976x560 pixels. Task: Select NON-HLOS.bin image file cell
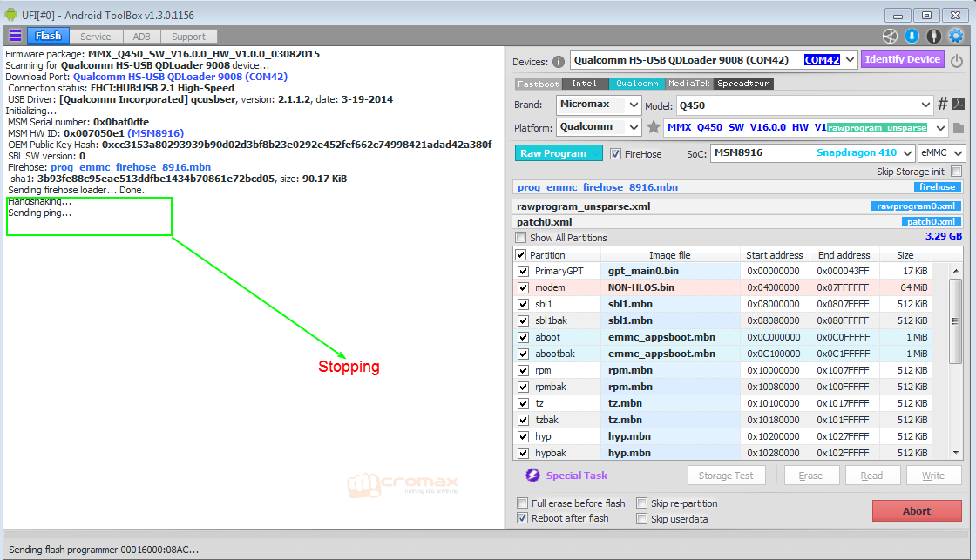[x=670, y=287]
